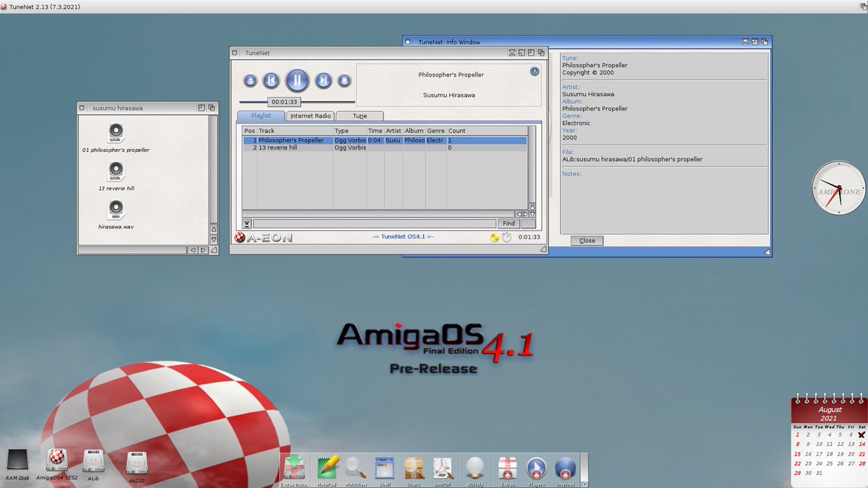
Task: Open the Extras dock folder
Action: [507, 468]
